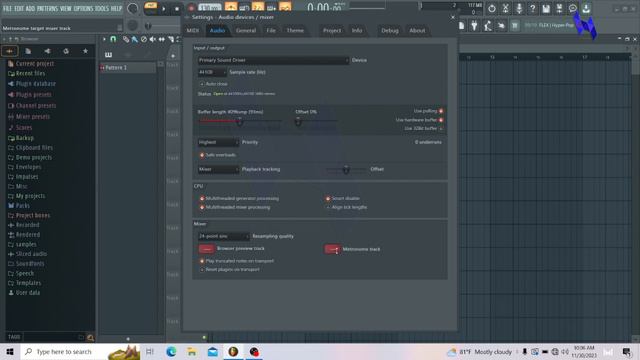
Task: Open the Debug settings tab
Action: [390, 31]
